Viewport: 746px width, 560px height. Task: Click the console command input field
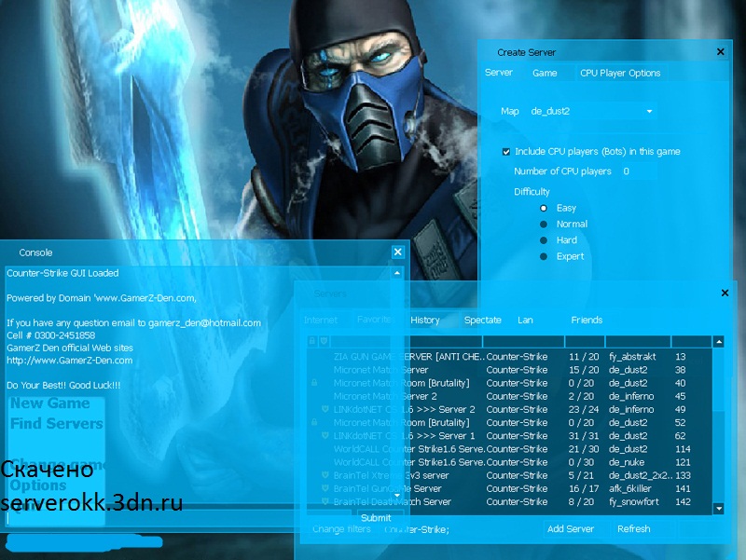click(178, 518)
